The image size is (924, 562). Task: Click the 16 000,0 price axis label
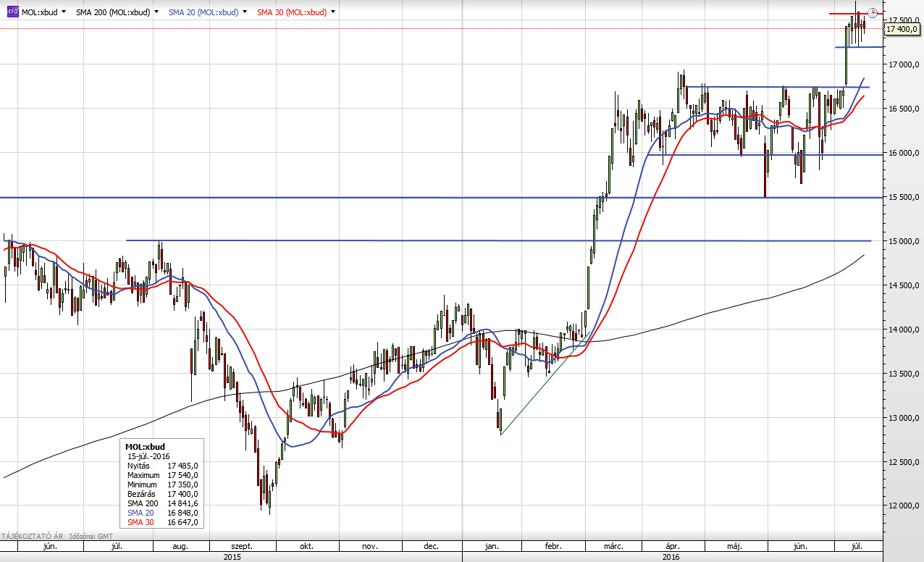click(903, 153)
